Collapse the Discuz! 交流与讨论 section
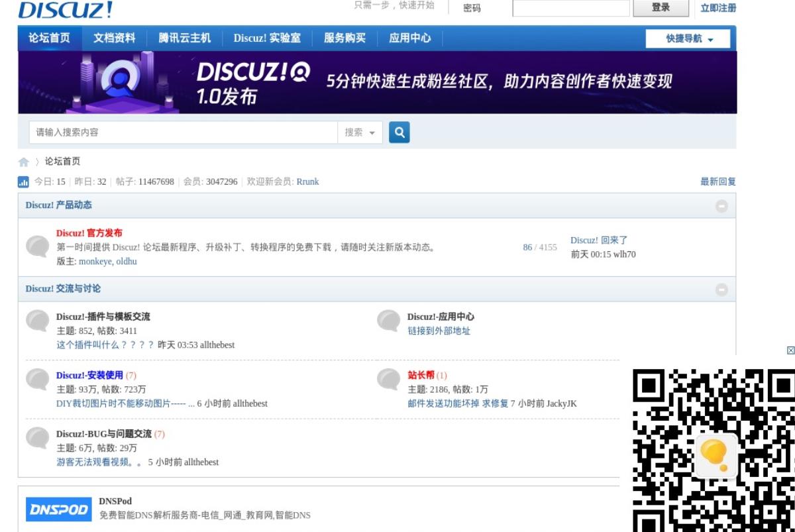The width and height of the screenshot is (795, 532). coord(721,290)
